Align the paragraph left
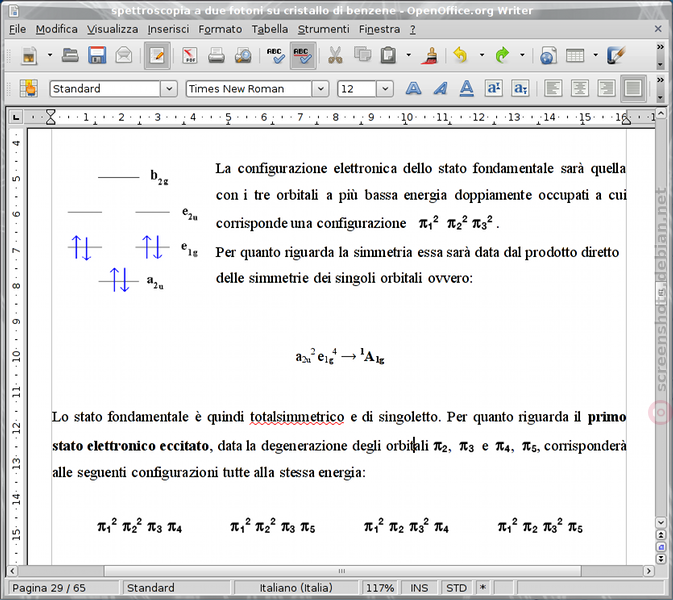673x600 pixels. pos(553,89)
